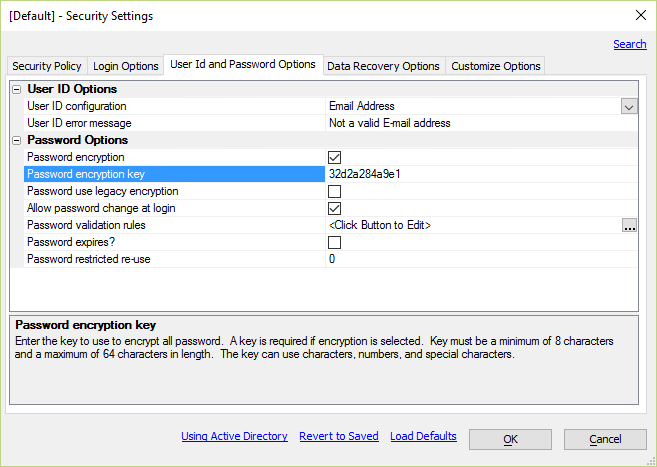Enable Password use legacy encryption checkbox
The width and height of the screenshot is (657, 467).
334,191
